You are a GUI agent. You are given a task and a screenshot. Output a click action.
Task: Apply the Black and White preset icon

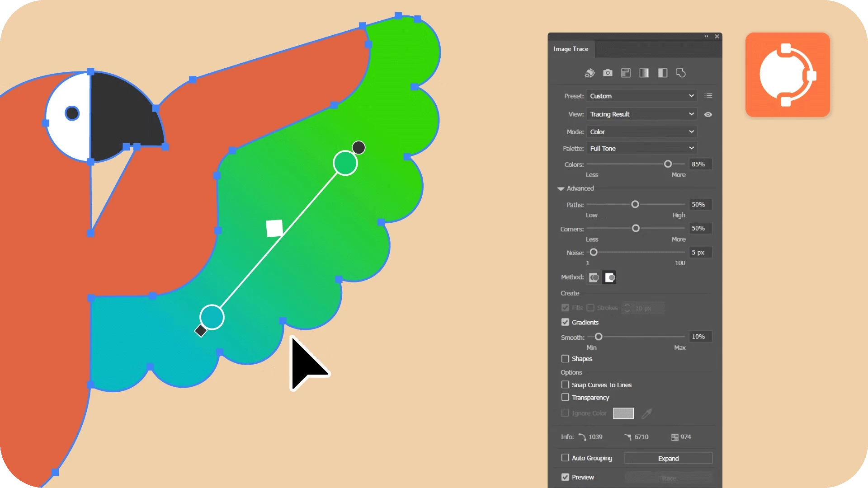662,73
